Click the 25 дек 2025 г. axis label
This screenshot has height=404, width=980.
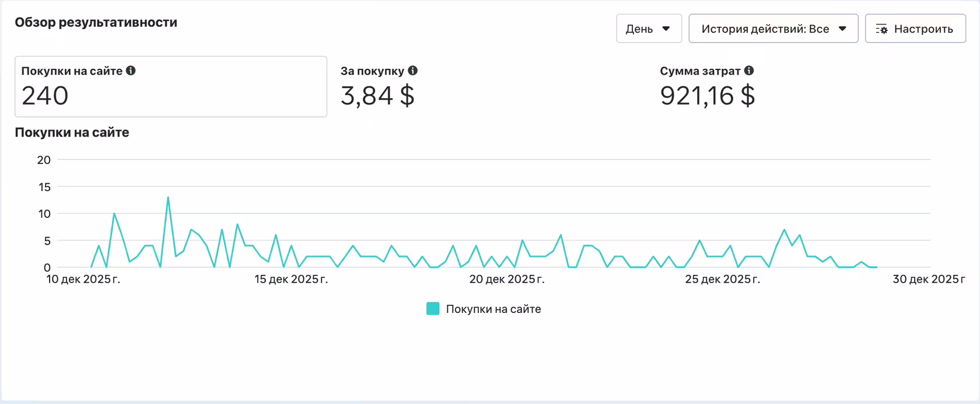coord(722,279)
